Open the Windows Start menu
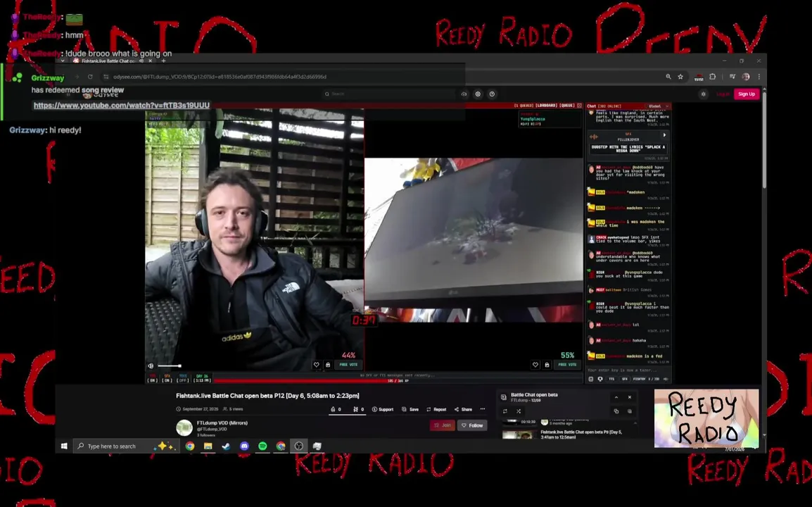The width and height of the screenshot is (812, 507). pyautogui.click(x=64, y=446)
